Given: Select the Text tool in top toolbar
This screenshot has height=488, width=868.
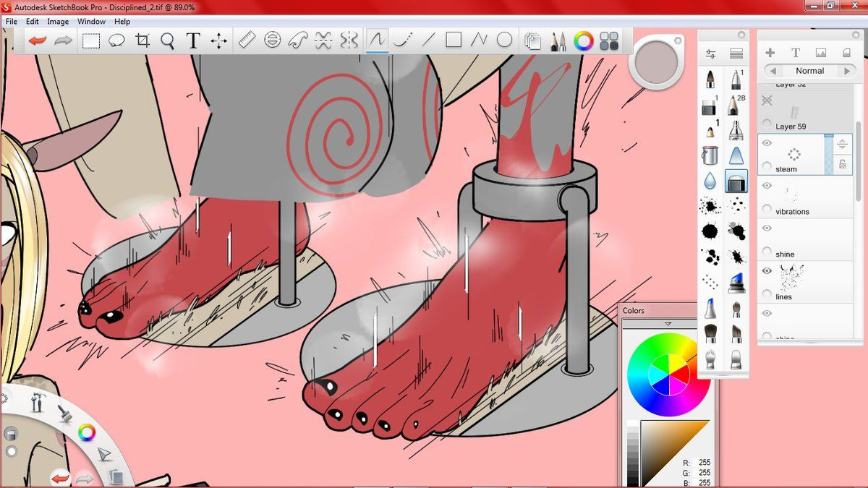Looking at the screenshot, I should 192,40.
